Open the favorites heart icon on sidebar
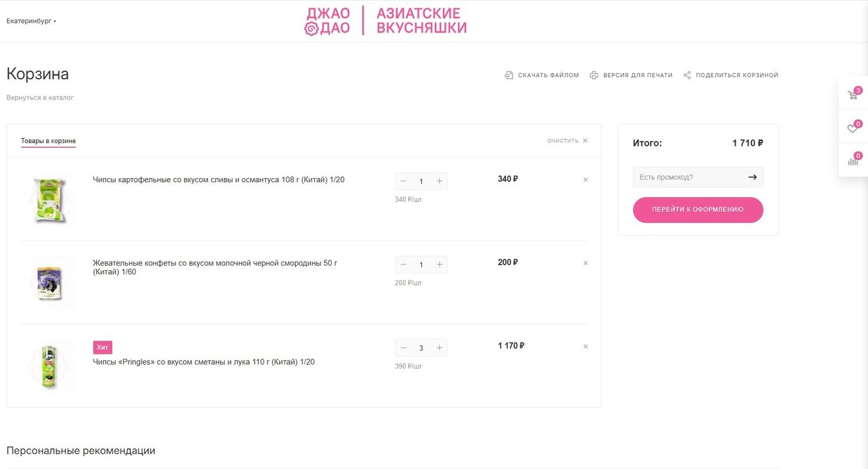Image resolution: width=868 pixels, height=469 pixels. click(x=853, y=128)
